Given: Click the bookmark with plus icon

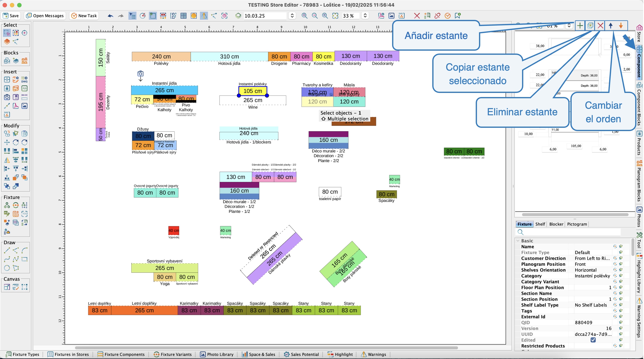Looking at the screenshot, I should (458, 16).
